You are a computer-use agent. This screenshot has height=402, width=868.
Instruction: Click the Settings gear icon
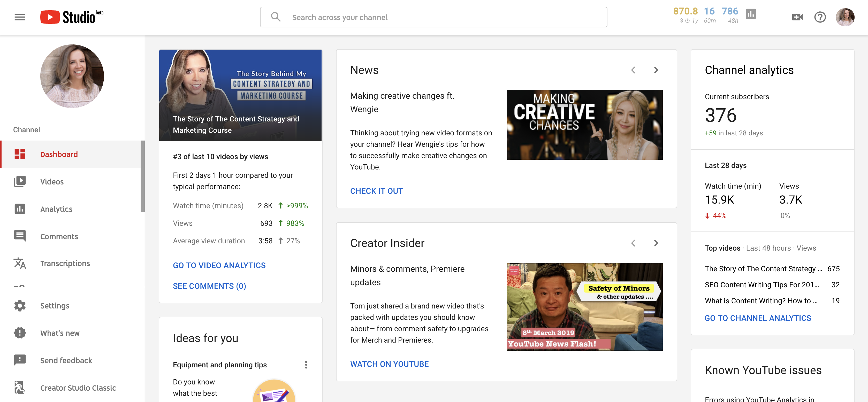tap(20, 306)
